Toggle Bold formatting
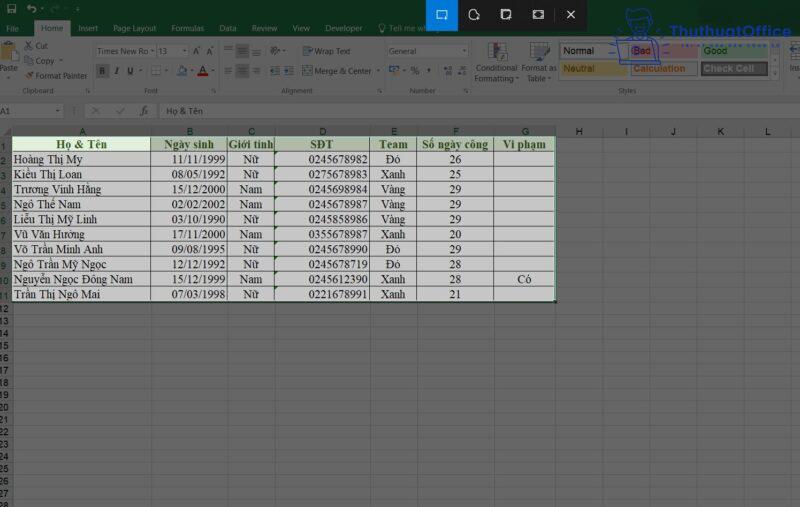The image size is (800, 507). coord(102,71)
